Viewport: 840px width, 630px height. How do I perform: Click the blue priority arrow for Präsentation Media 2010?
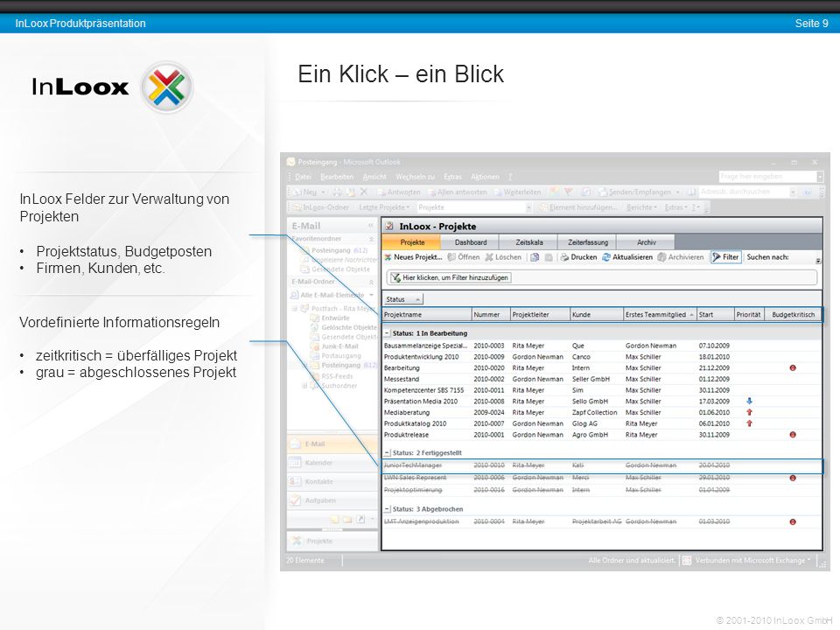(750, 402)
